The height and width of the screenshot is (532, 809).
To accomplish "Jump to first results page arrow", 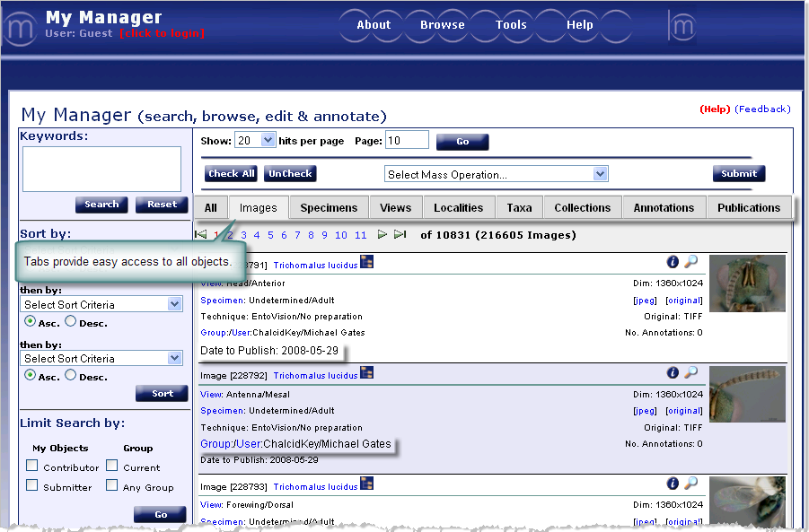I will pos(201,235).
